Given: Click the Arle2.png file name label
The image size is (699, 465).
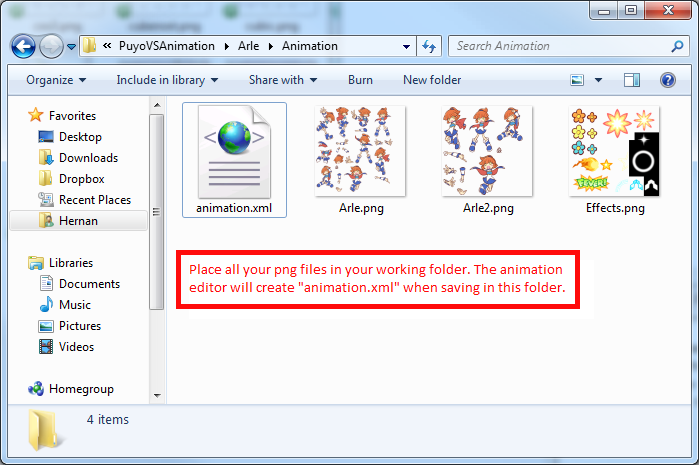Looking at the screenshot, I should tap(488, 208).
